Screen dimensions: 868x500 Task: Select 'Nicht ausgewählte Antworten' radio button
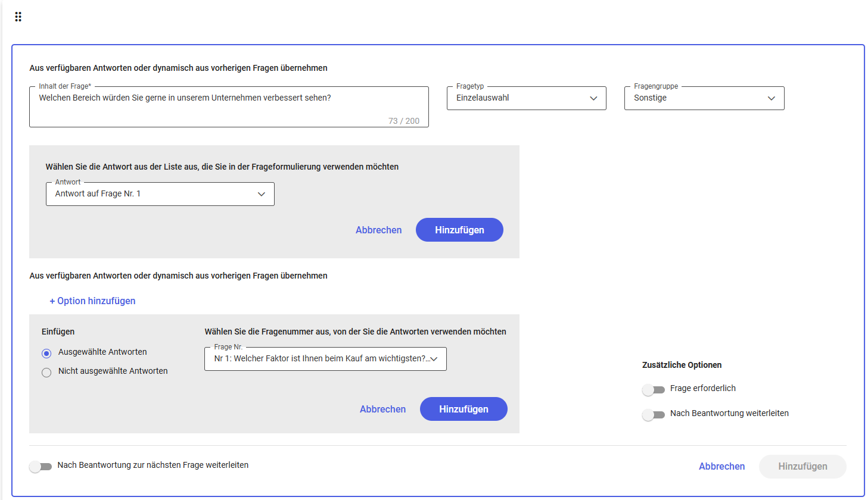(46, 373)
